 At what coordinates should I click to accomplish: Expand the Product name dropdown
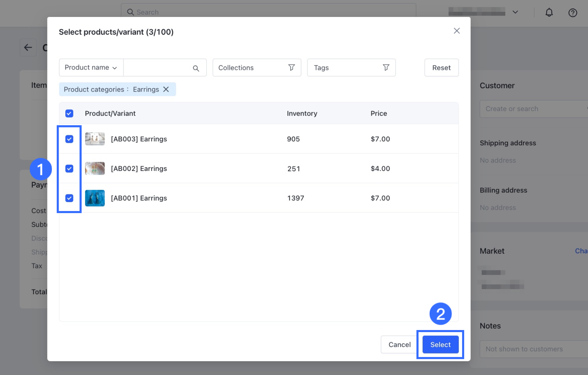(x=91, y=67)
